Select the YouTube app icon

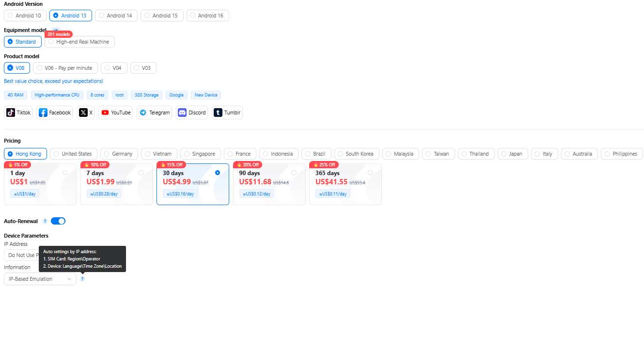coord(115,112)
